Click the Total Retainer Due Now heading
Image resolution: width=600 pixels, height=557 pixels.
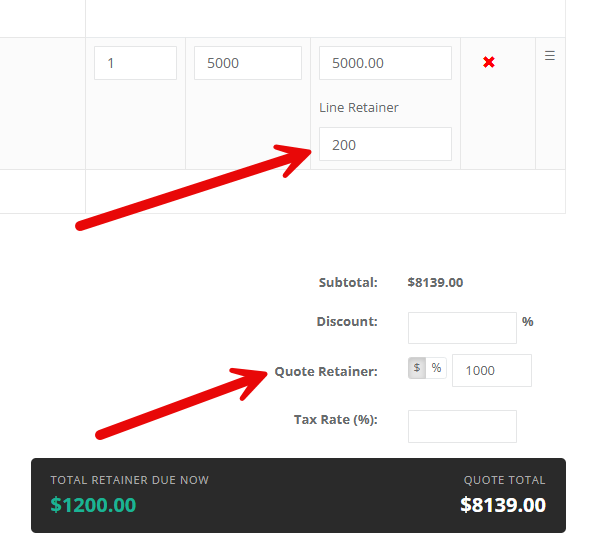pyautogui.click(x=130, y=480)
